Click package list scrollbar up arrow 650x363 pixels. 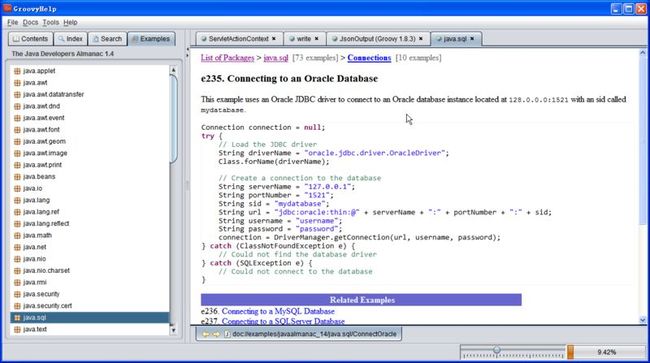tap(173, 70)
